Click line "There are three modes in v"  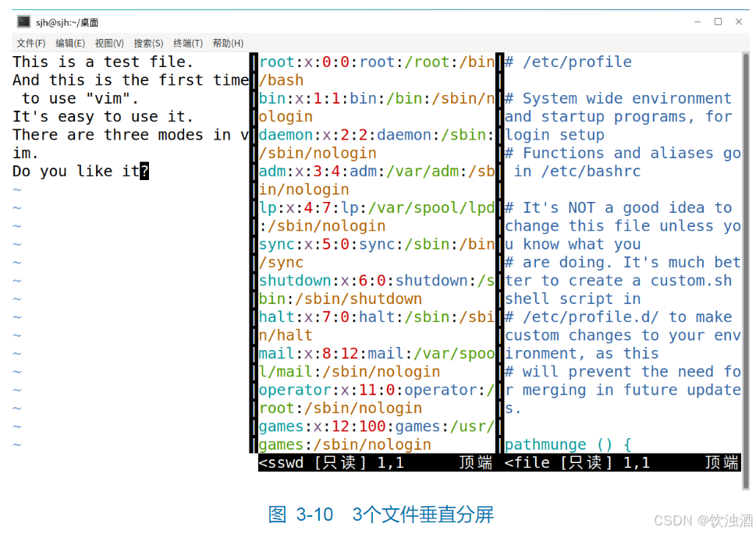pyautogui.click(x=130, y=135)
